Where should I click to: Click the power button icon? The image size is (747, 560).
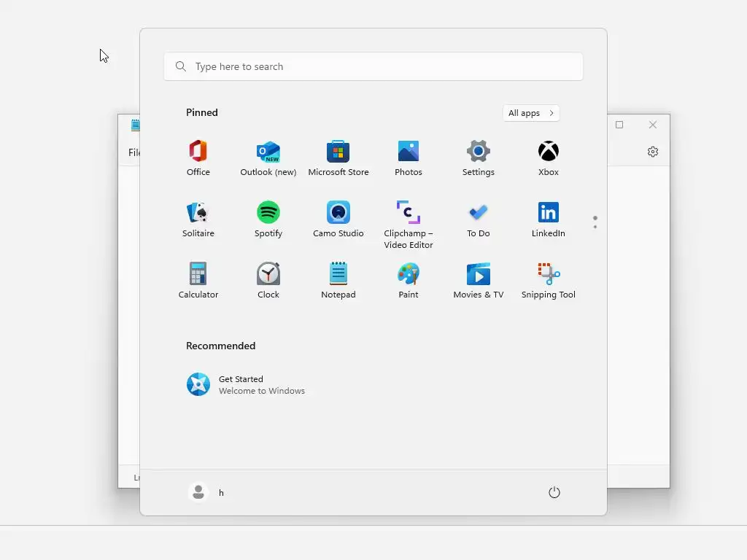(554, 492)
